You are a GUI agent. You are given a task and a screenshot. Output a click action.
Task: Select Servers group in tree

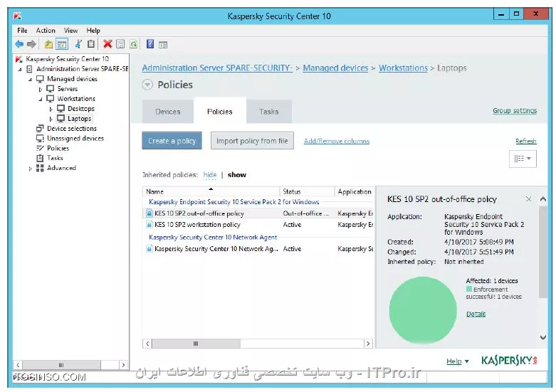(x=68, y=89)
